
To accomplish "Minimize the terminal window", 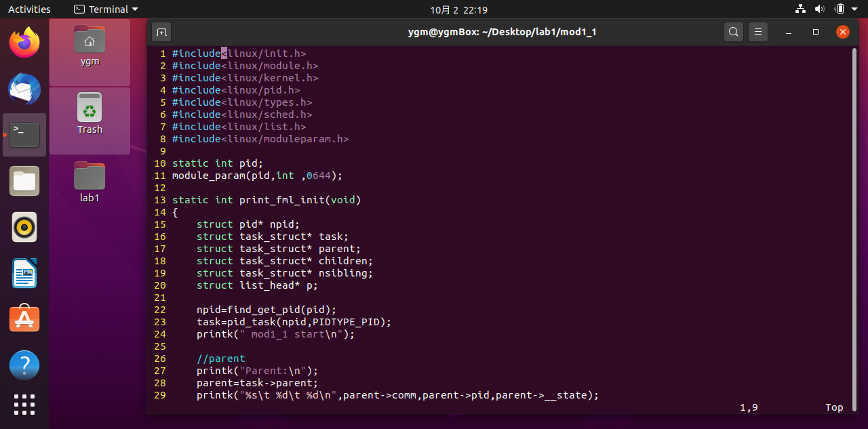I will coord(789,32).
